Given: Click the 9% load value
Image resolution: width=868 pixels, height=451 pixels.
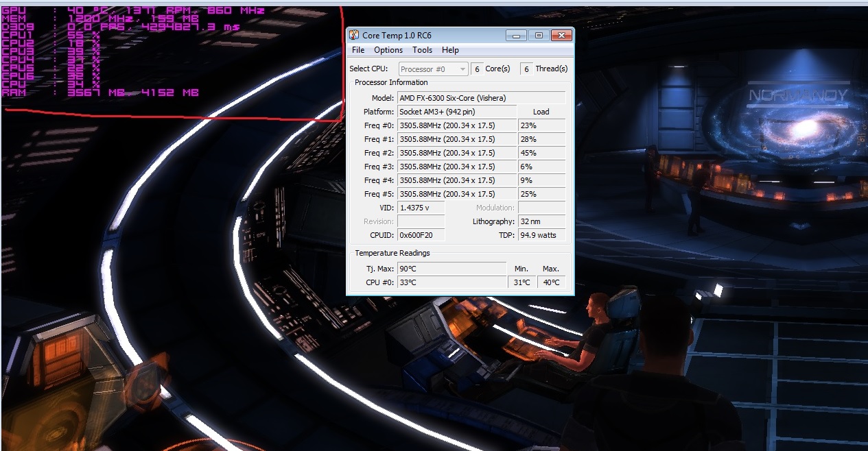Looking at the screenshot, I should click(541, 180).
